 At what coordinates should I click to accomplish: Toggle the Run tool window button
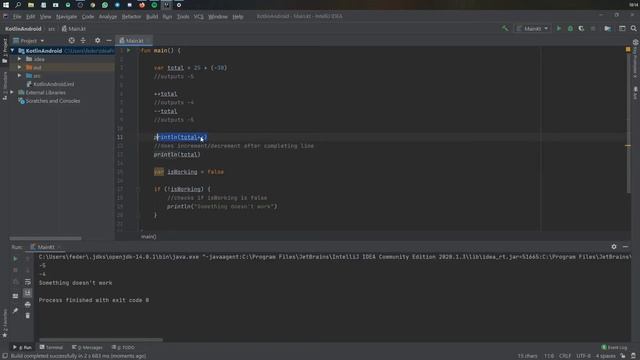coord(22,347)
